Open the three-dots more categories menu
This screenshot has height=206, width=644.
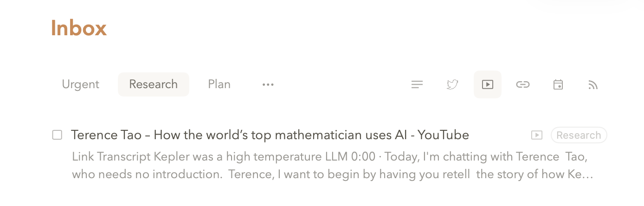(268, 84)
